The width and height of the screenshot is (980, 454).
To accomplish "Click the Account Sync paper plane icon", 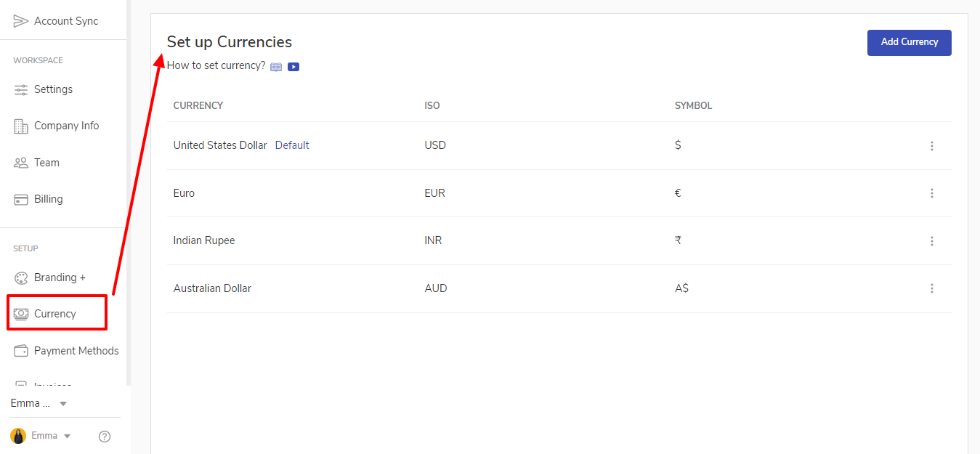I will 21,21.
